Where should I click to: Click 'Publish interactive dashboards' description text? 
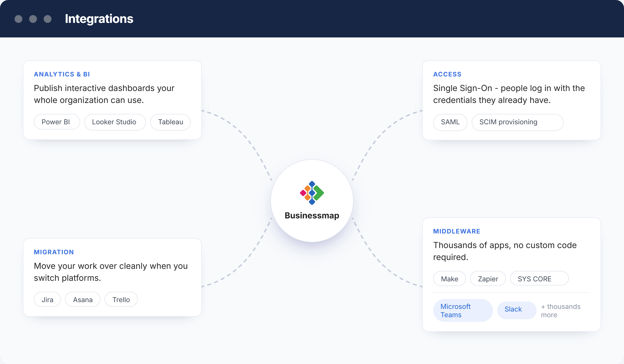[x=104, y=94]
